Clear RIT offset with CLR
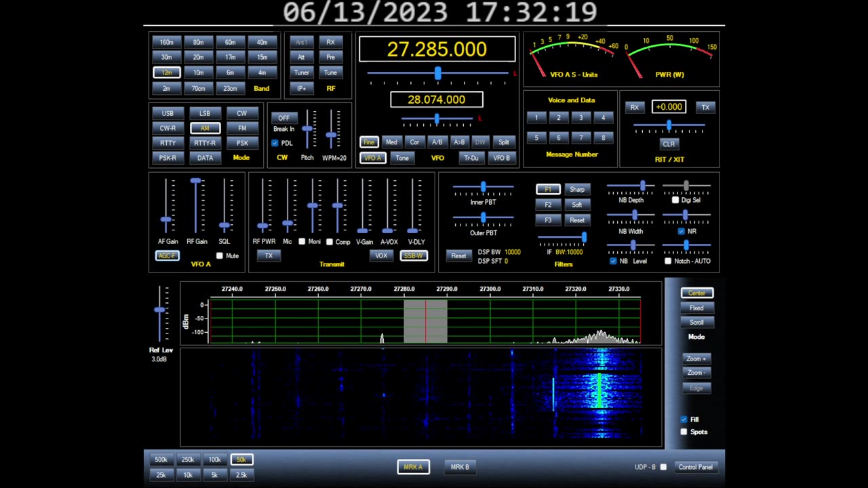This screenshot has width=868, height=488. click(x=669, y=144)
